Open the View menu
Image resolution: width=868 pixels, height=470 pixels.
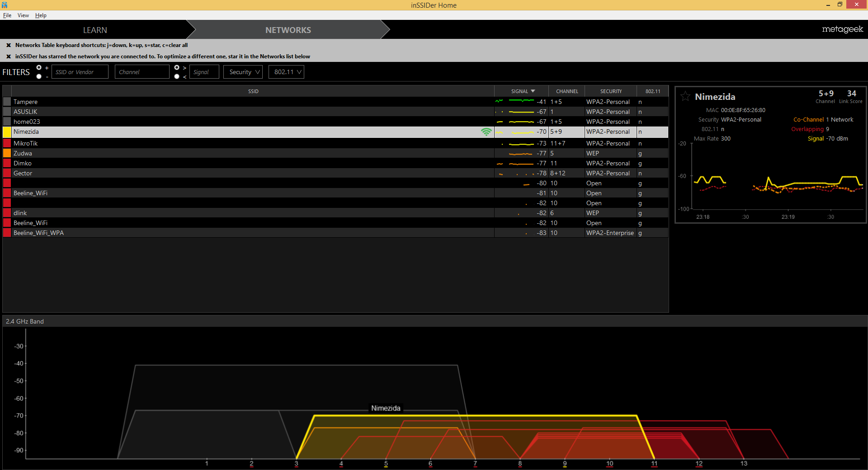pos(23,15)
